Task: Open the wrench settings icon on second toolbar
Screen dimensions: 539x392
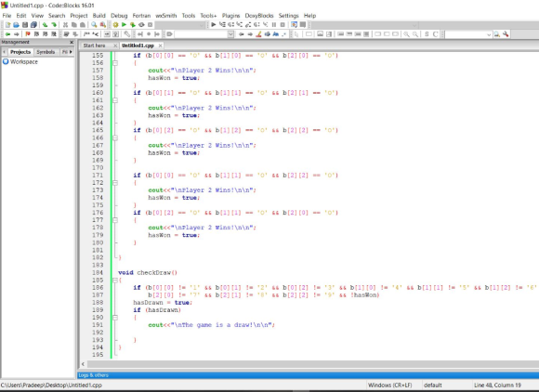Action: coord(506,34)
